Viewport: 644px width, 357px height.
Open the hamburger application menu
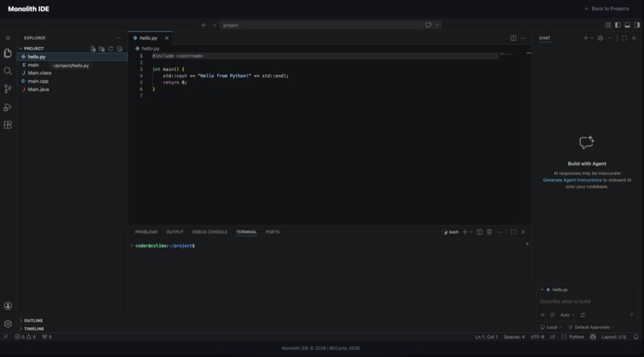coord(8,38)
